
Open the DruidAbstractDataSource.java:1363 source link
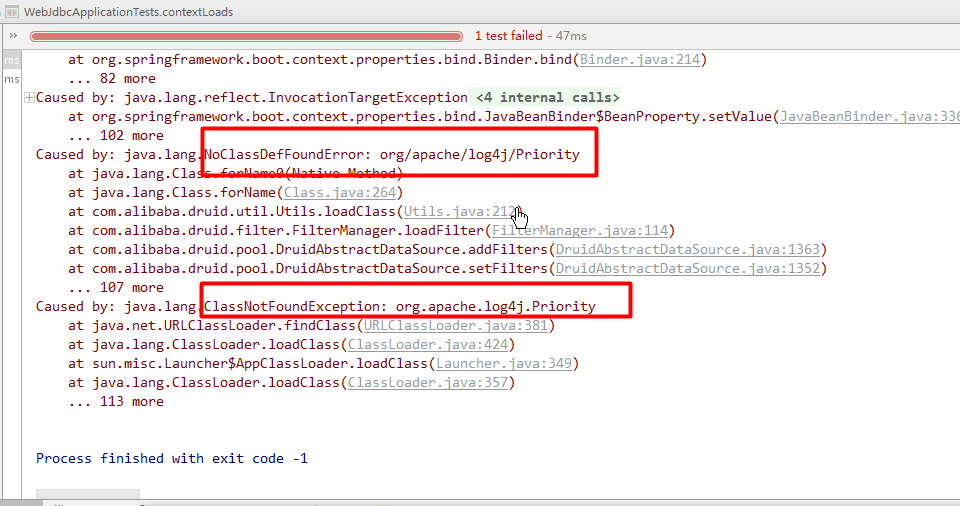click(687, 250)
